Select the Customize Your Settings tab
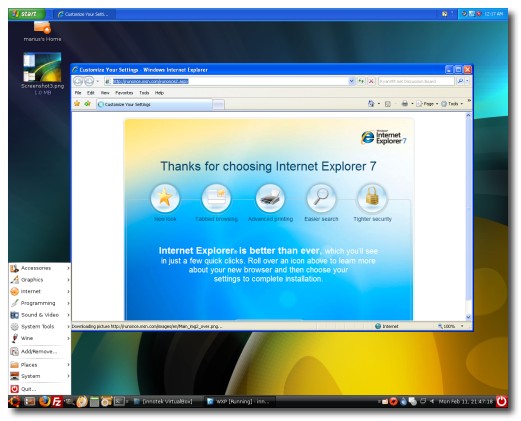This screenshot has height=421, width=521. (154, 104)
